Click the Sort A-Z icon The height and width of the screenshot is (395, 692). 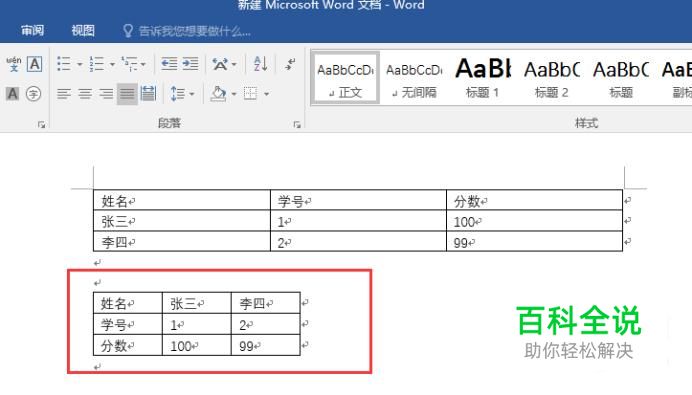point(260,64)
